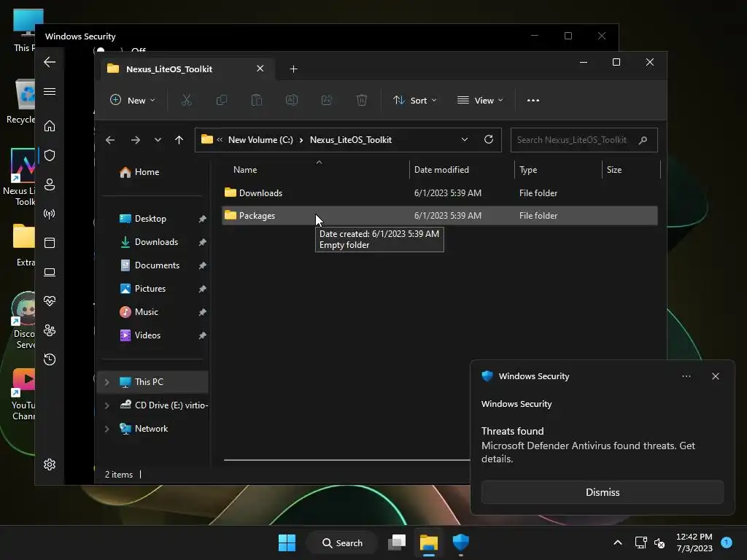Screen dimensions: 747x560
Task: Sort by the Date modified column header
Action: click(x=441, y=169)
